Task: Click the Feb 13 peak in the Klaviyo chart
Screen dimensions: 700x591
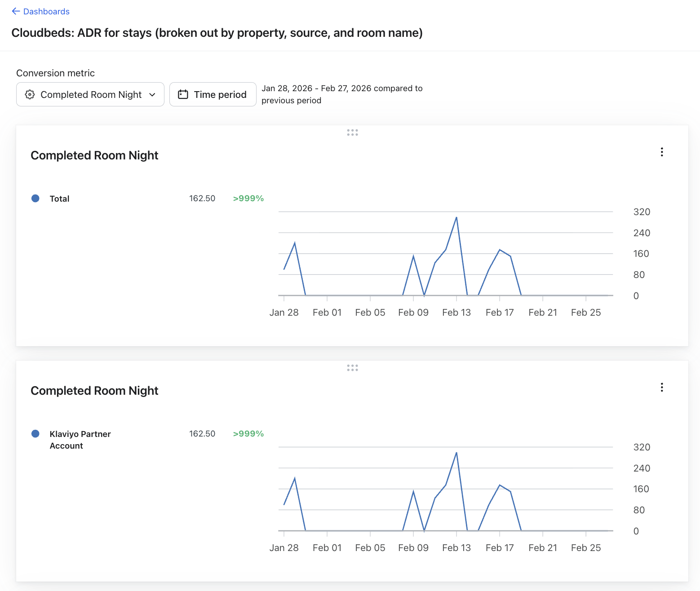Action: click(x=456, y=453)
